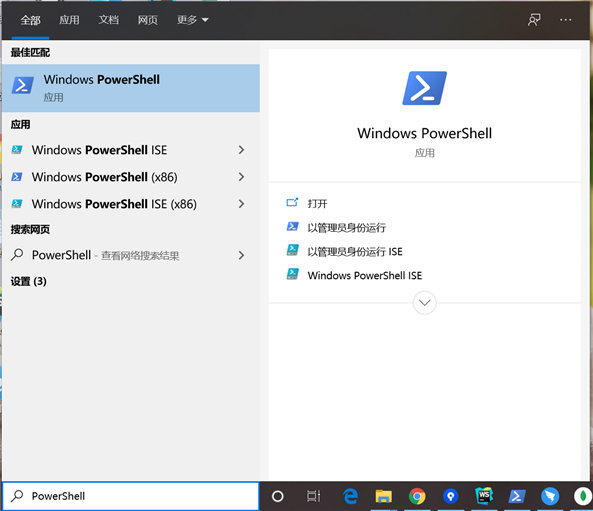Click the Cortana circle on the taskbar

pyautogui.click(x=278, y=496)
